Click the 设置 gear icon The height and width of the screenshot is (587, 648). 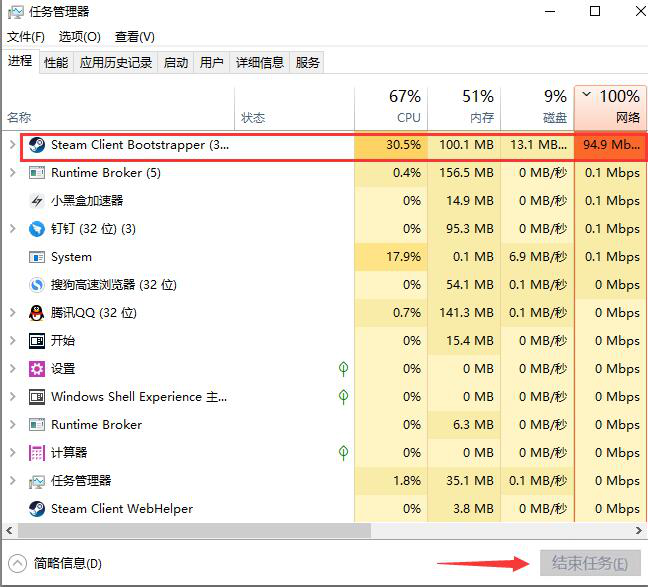tap(37, 369)
